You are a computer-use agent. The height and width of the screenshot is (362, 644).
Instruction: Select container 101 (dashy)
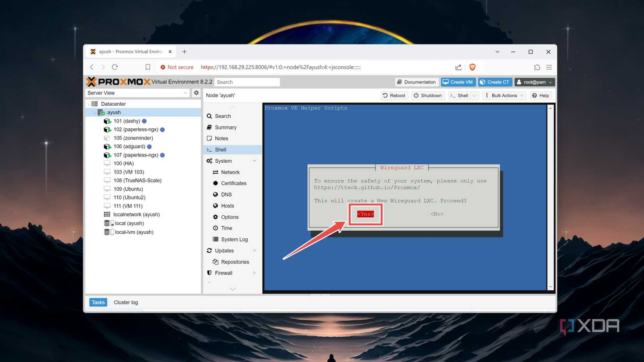(127, 121)
